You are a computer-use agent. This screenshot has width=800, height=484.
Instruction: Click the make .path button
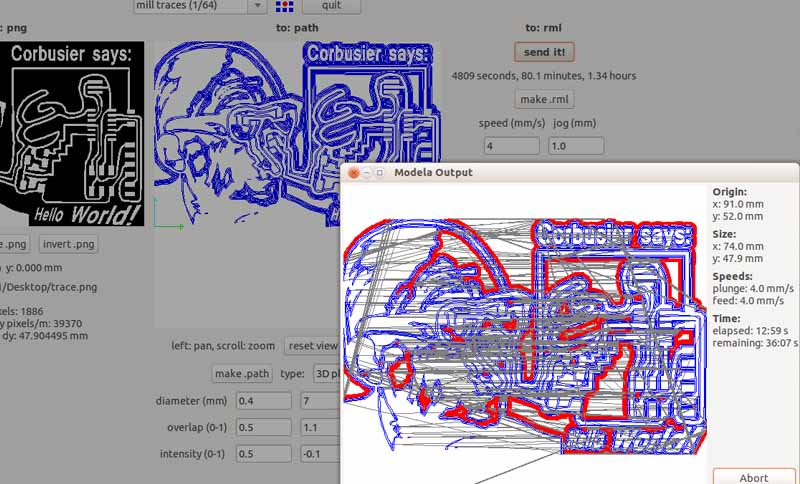242,374
